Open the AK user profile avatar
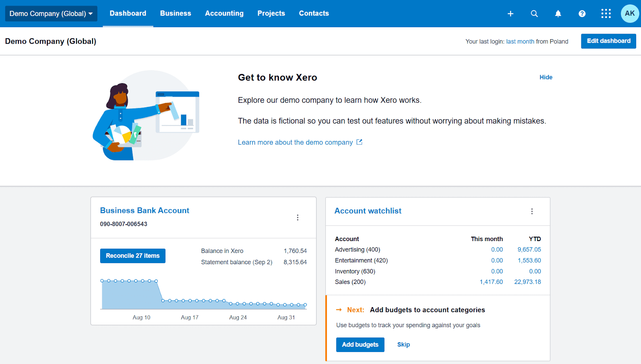 [629, 14]
